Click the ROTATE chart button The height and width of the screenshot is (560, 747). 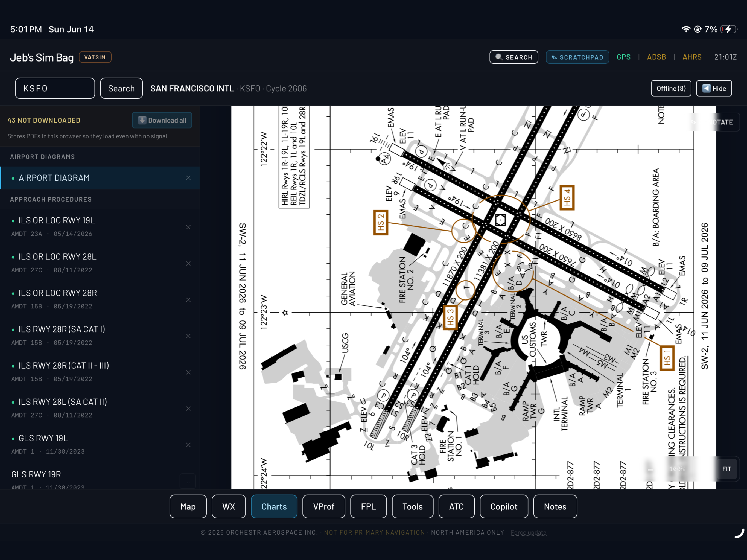[x=714, y=122]
